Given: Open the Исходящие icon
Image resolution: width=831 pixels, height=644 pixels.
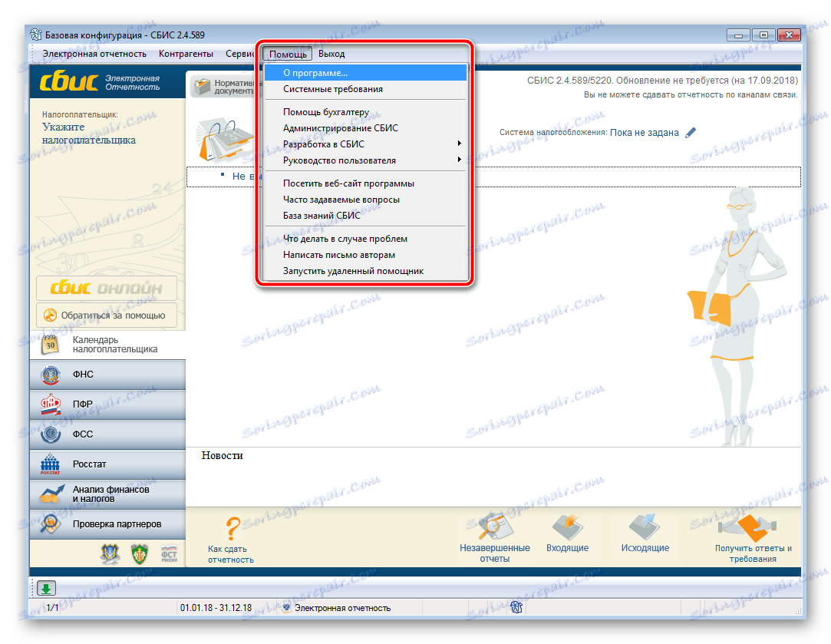Looking at the screenshot, I should tap(645, 527).
